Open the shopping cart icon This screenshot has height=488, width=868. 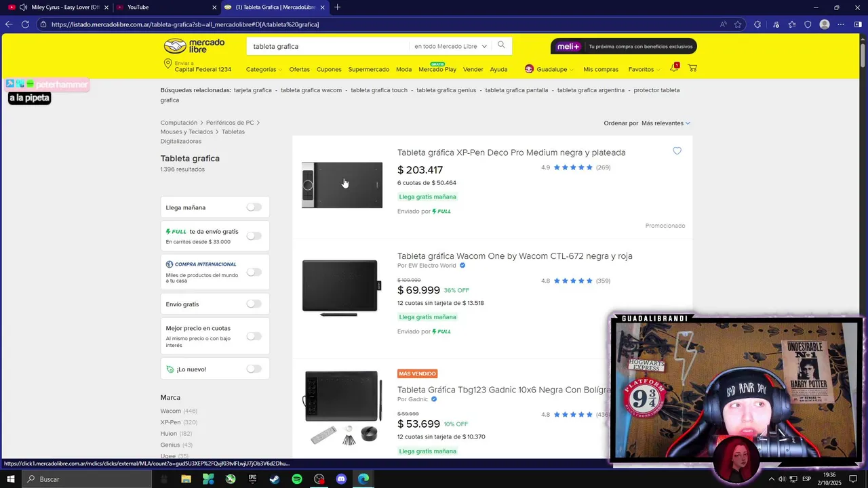click(x=692, y=68)
